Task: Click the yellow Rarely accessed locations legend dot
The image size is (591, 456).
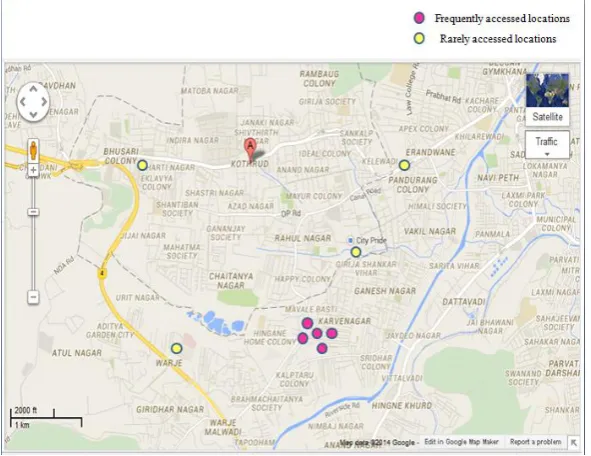Action: click(x=419, y=38)
